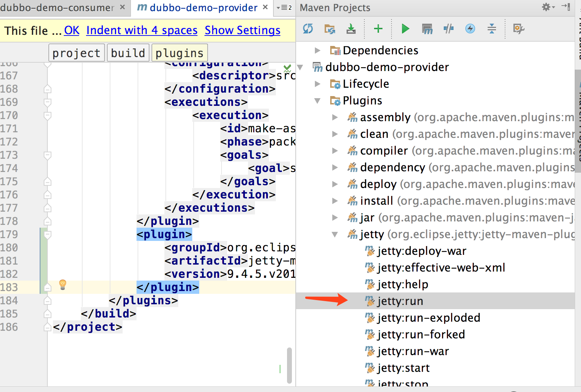The image size is (581, 392).
Task: Close the dubbo-demo-consumer tab
Action: (123, 7)
